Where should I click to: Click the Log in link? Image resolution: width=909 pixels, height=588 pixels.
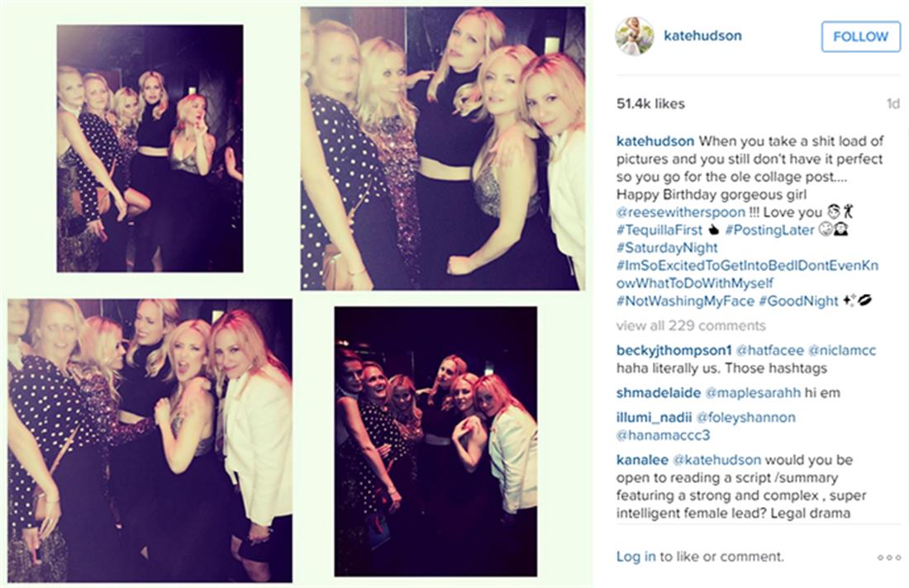coord(636,557)
